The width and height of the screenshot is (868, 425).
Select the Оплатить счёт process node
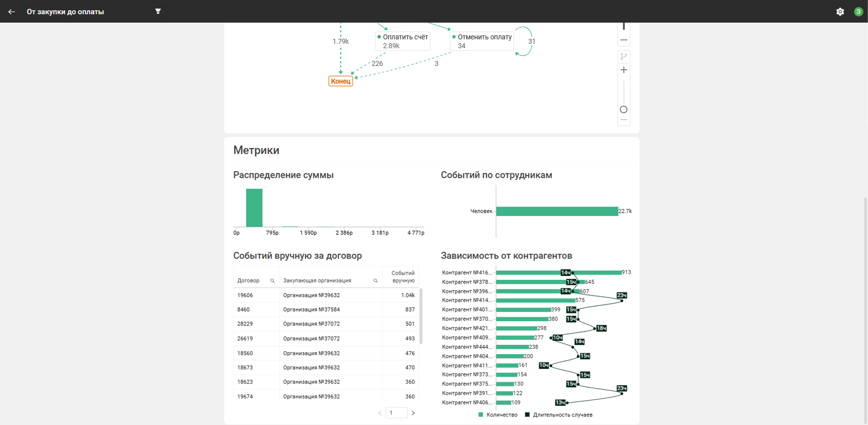pos(403,41)
